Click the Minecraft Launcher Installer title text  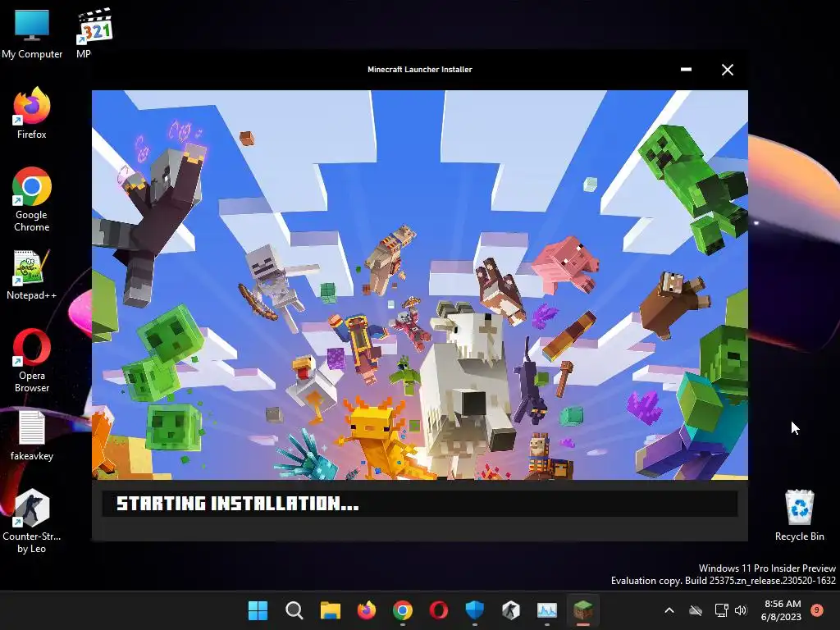pyautogui.click(x=419, y=70)
